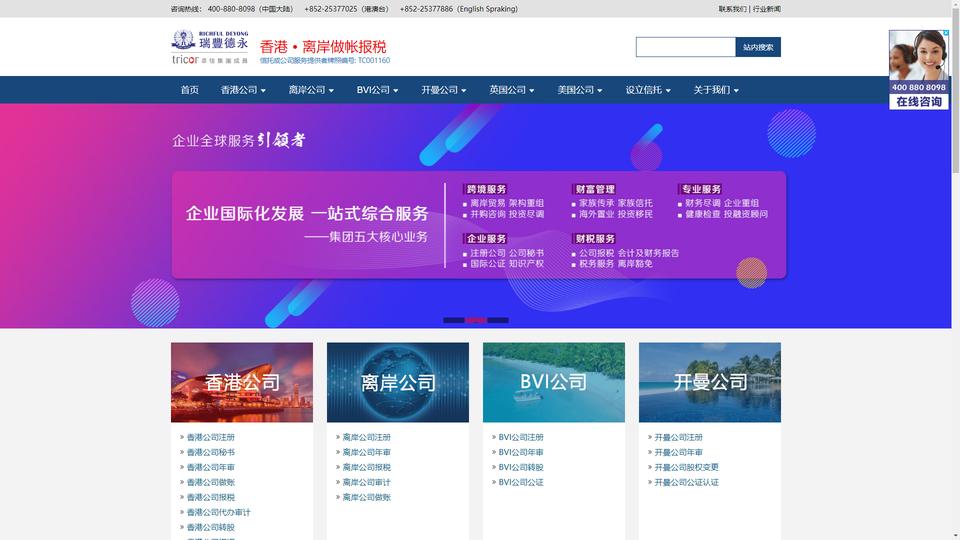Viewport: 960px width, 540px height.
Task: Click the 在线咨询 online consultation widget
Action: pos(918,102)
